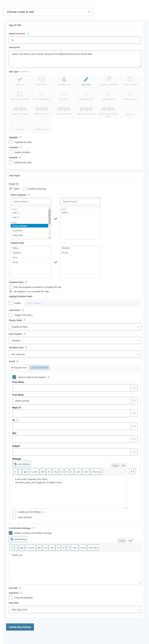Open merge tags for Subject field
Screen dimensions: 149x644
pos(134,452)
